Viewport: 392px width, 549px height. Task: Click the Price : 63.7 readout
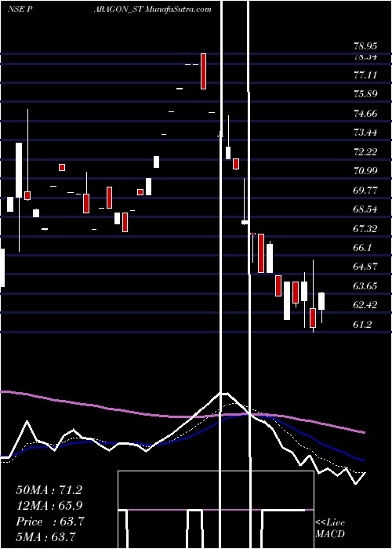(49, 522)
